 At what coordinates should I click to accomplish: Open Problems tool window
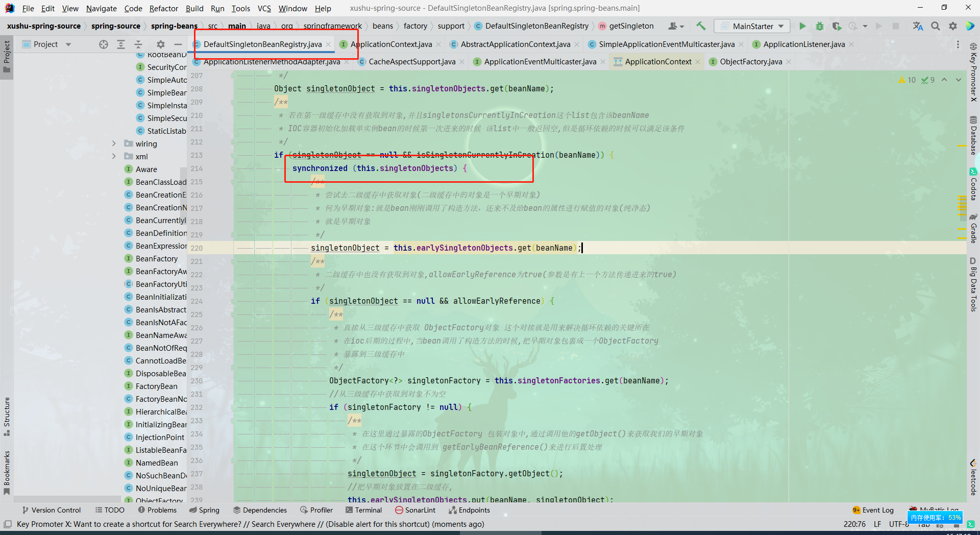(x=157, y=510)
